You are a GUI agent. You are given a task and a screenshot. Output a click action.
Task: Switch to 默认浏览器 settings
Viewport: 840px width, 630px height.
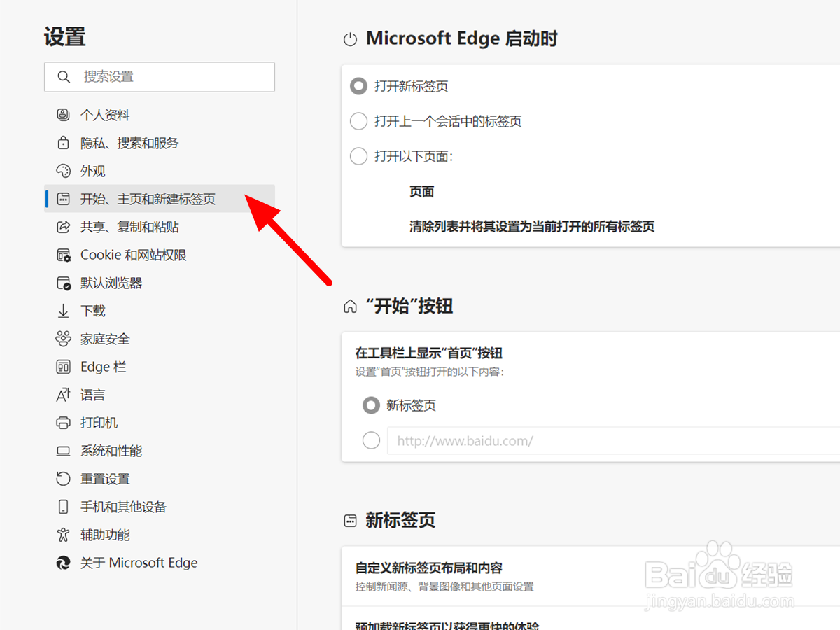point(160,283)
